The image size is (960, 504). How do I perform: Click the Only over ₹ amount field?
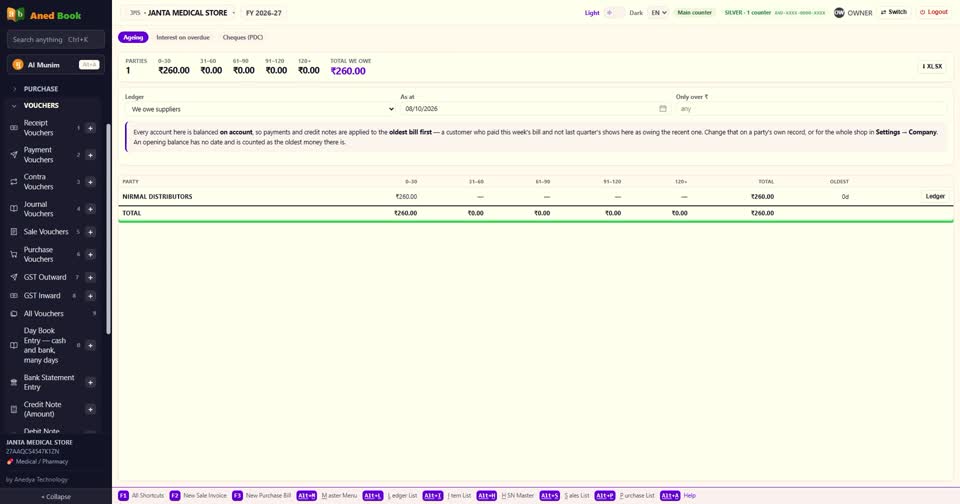pyautogui.click(x=811, y=108)
